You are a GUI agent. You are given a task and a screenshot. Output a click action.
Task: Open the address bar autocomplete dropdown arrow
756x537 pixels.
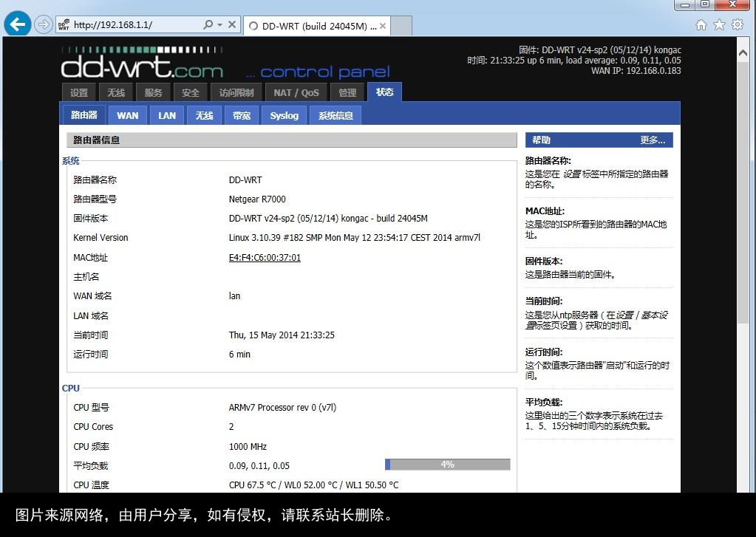(219, 24)
